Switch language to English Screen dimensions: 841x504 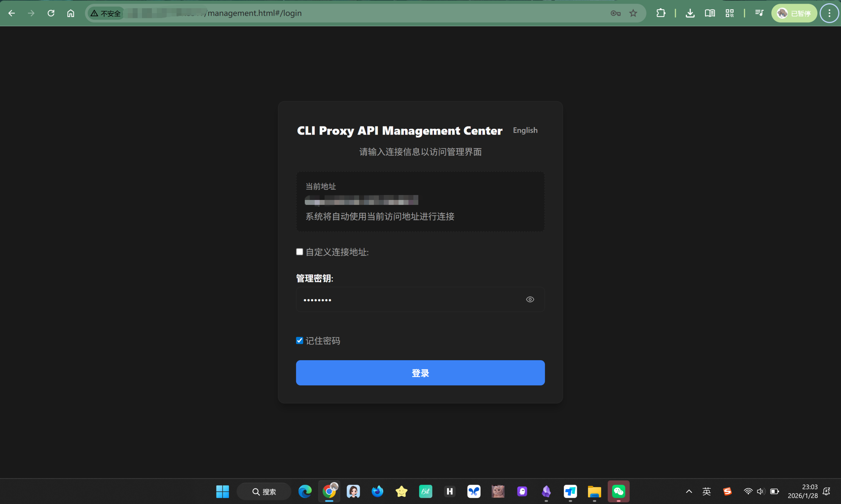click(525, 130)
